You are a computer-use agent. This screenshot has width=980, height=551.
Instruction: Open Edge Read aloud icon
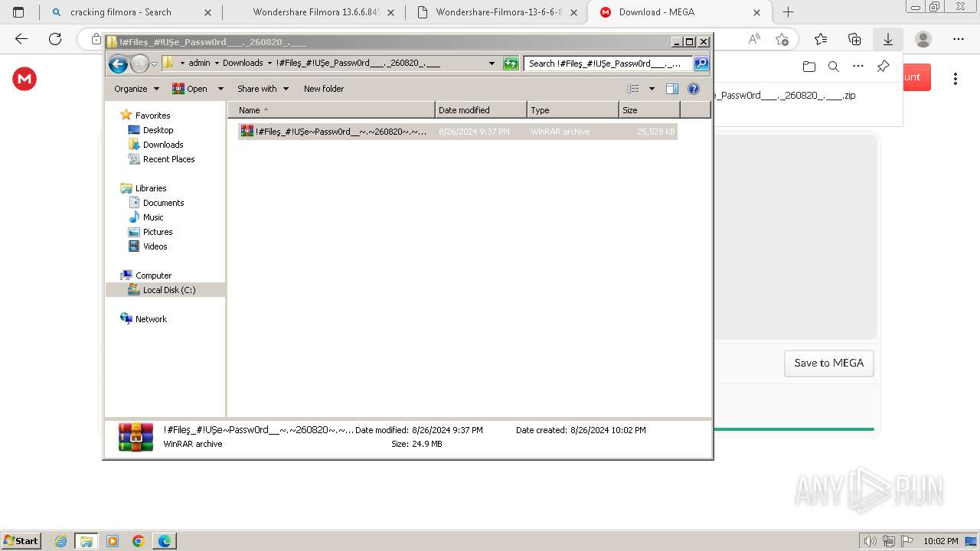[x=755, y=39]
